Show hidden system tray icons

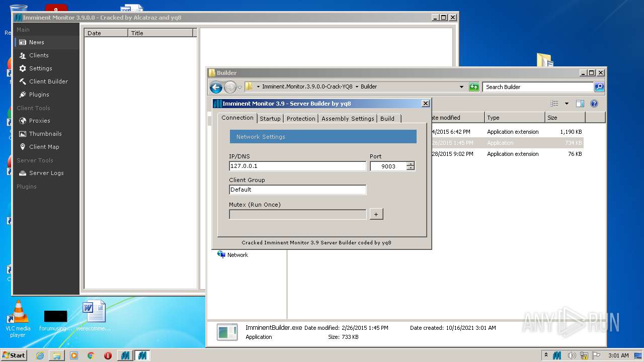(x=546, y=355)
